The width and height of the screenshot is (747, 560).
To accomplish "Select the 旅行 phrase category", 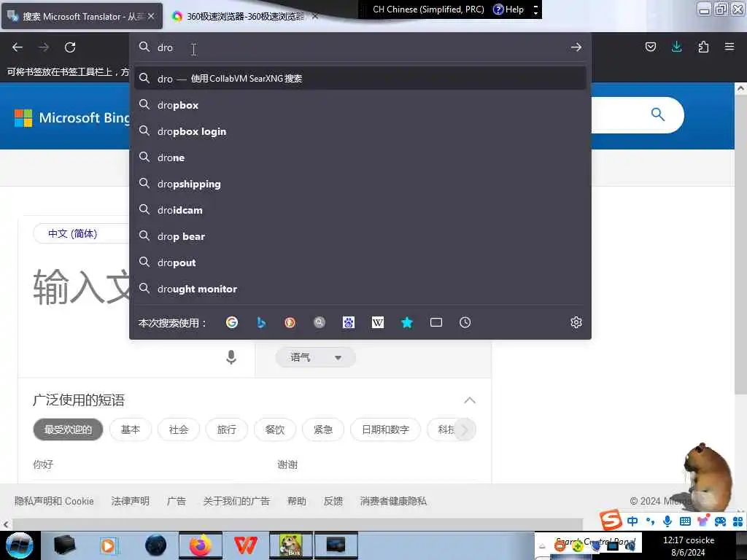I will [x=227, y=429].
